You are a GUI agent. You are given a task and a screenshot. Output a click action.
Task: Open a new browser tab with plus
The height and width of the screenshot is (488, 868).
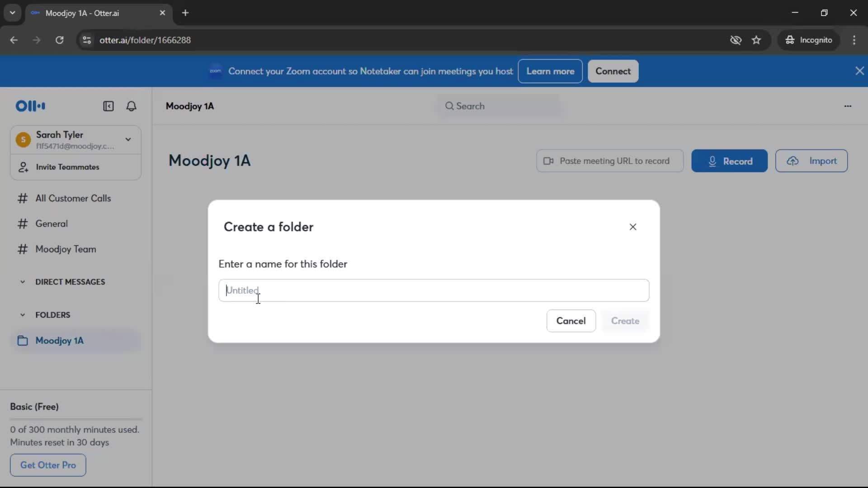tap(185, 13)
